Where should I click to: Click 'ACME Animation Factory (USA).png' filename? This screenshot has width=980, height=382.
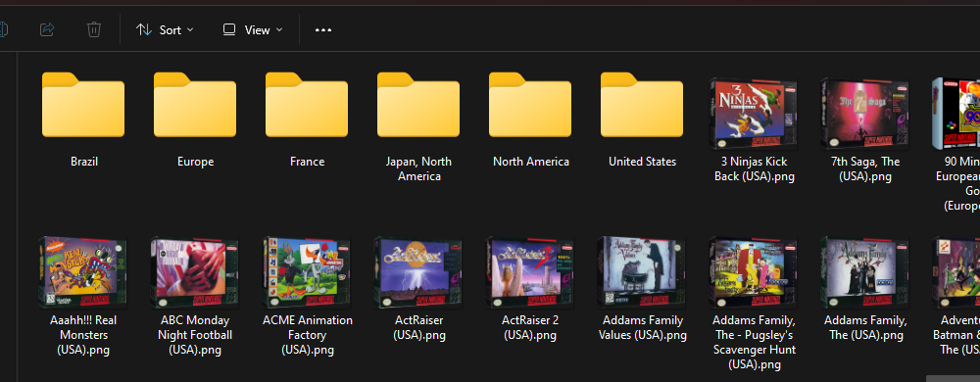pos(308,335)
